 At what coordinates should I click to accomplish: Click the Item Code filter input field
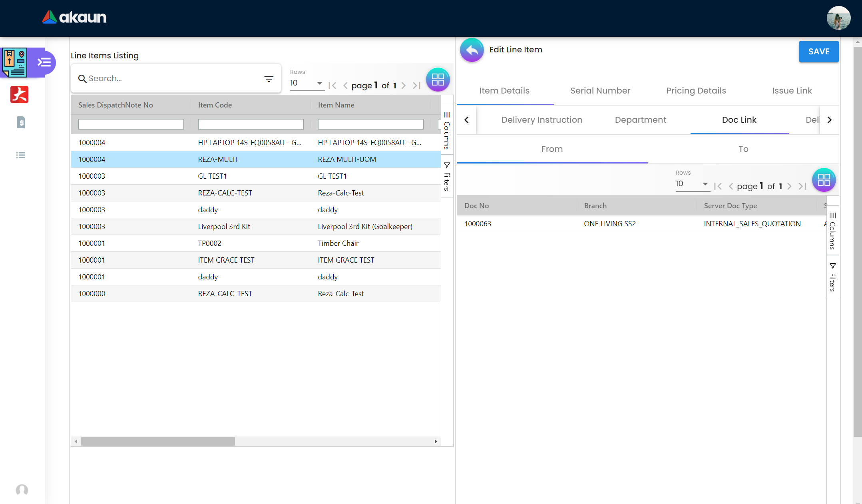(x=251, y=124)
